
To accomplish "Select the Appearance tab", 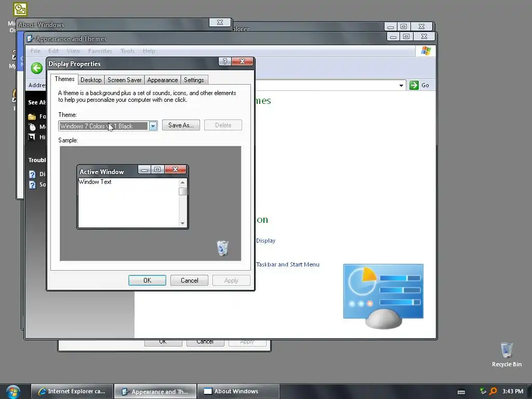I will point(163,80).
